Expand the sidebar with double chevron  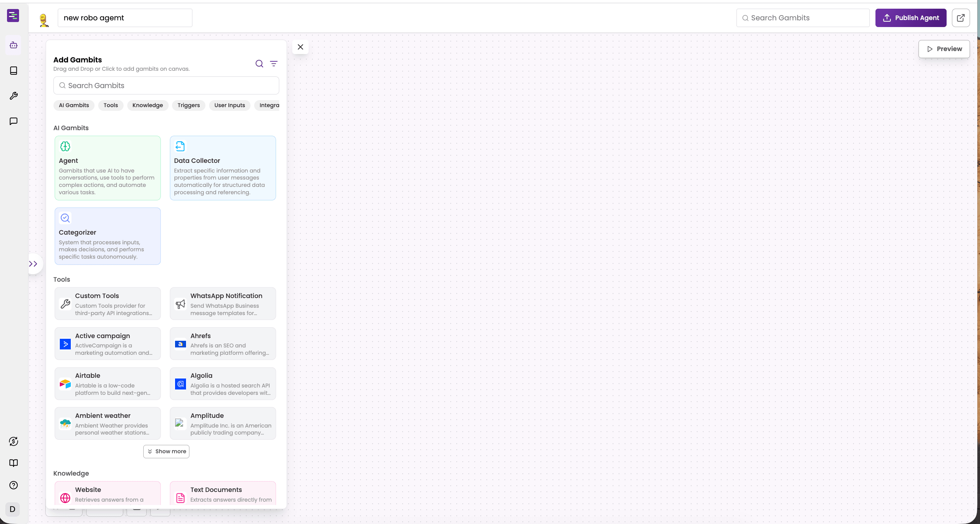33,264
